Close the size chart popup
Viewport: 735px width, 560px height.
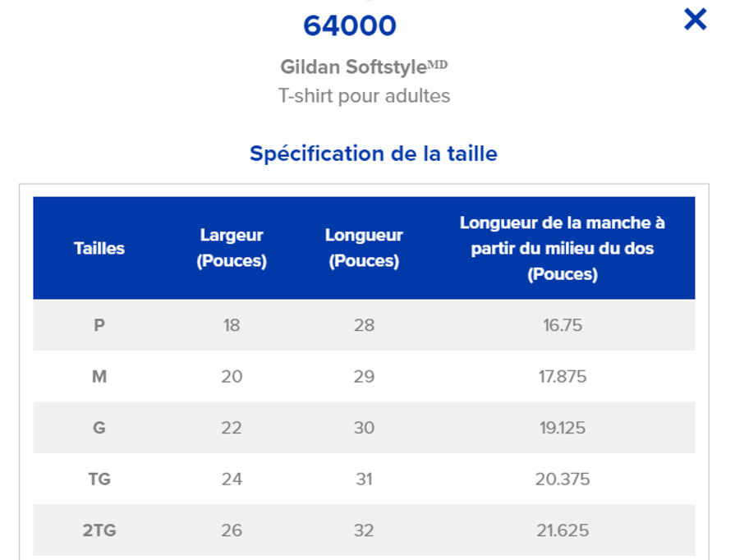click(x=695, y=19)
